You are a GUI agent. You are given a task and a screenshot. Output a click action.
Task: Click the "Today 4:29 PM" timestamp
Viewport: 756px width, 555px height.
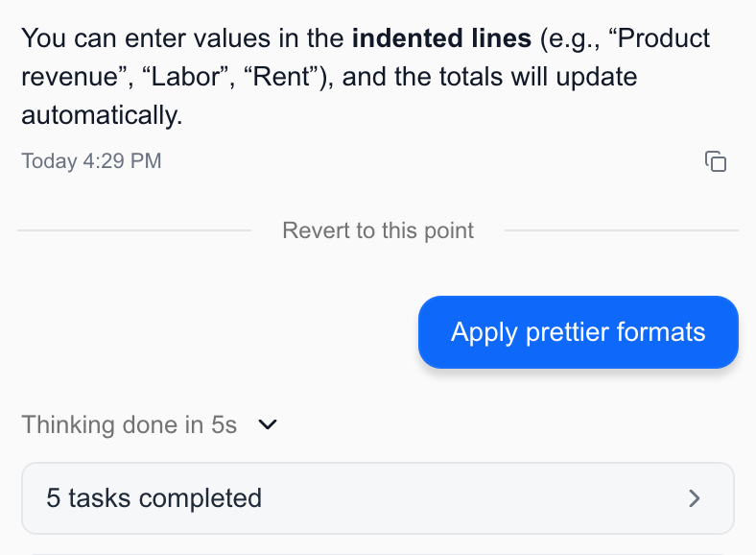point(91,161)
